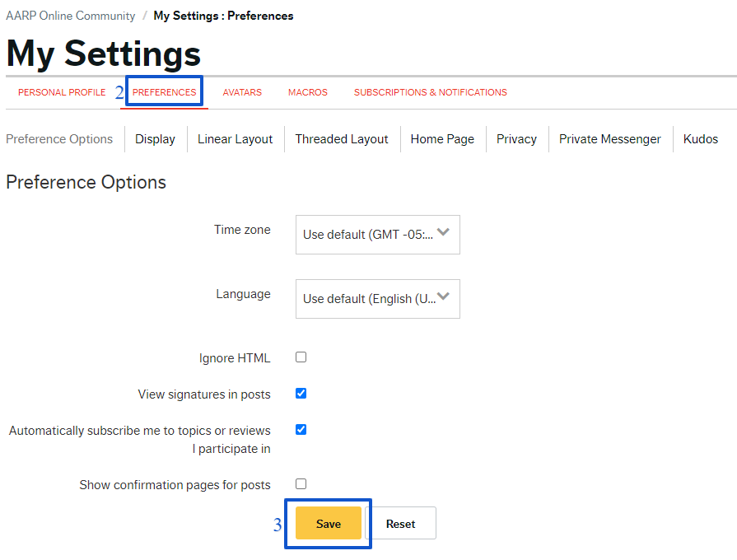This screenshot has height=560, width=737.
Task: Open Linear Layout settings
Action: [x=235, y=139]
